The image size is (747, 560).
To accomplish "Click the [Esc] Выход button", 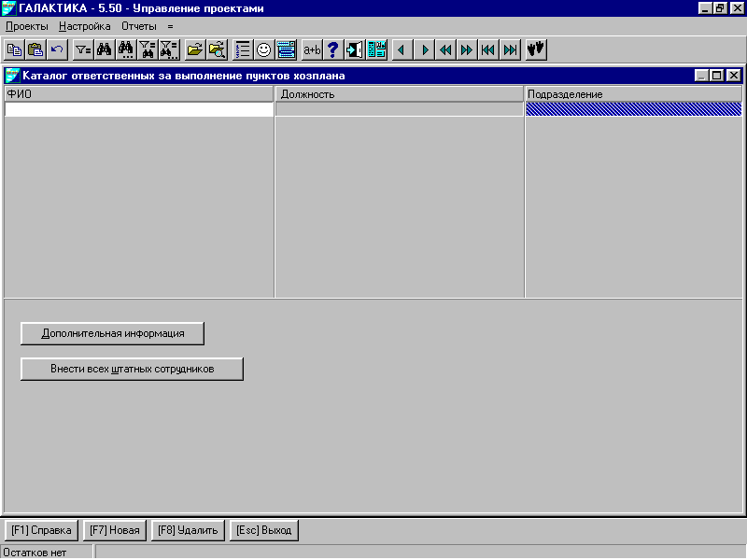I will click(x=264, y=530).
